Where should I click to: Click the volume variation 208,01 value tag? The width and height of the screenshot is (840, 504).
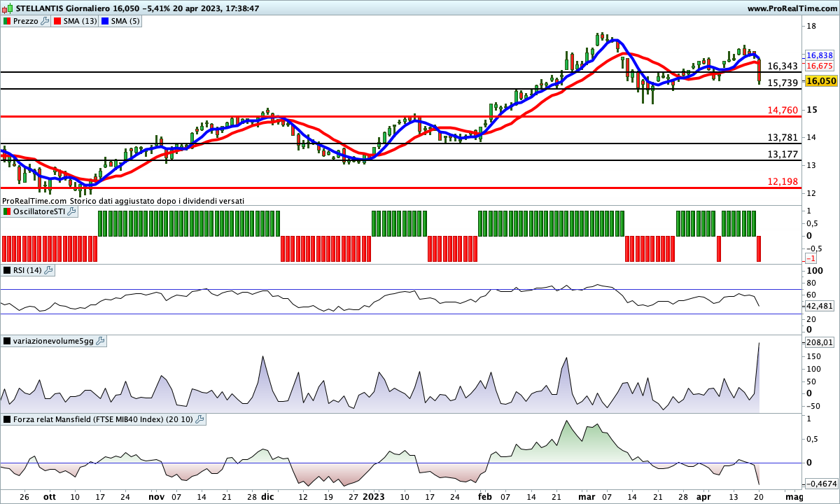(x=820, y=342)
